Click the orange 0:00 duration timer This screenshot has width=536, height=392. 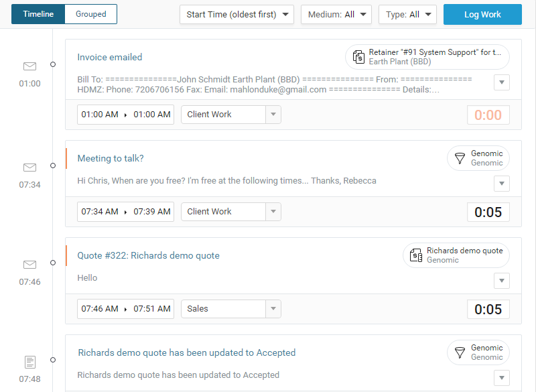point(488,115)
